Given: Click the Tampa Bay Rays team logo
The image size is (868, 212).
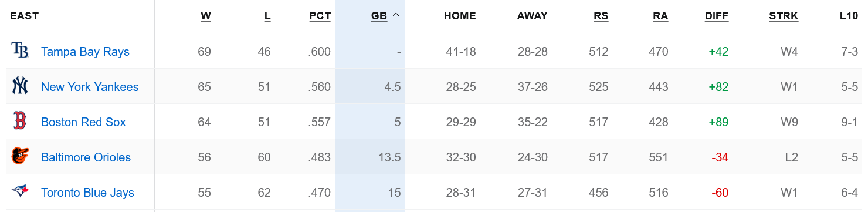Looking at the screenshot, I should (x=20, y=51).
